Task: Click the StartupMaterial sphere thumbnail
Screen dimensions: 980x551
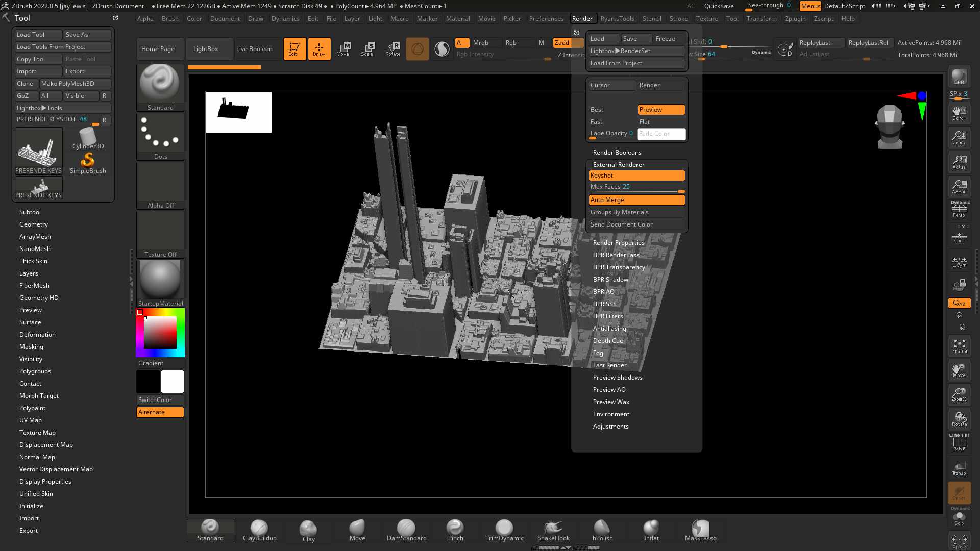Action: coord(160,280)
